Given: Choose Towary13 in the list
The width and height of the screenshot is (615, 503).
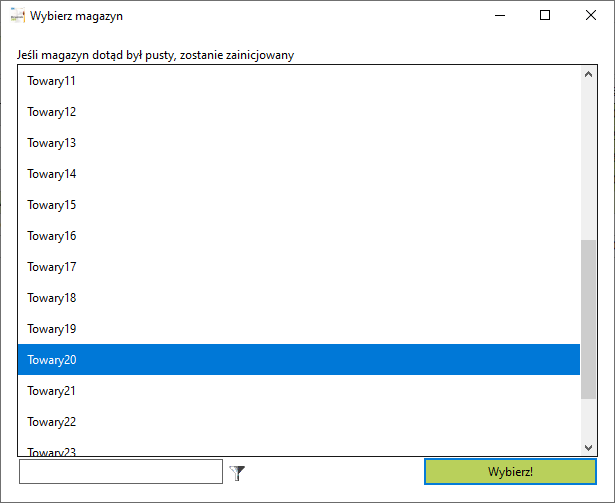Looking at the screenshot, I should (299, 143).
